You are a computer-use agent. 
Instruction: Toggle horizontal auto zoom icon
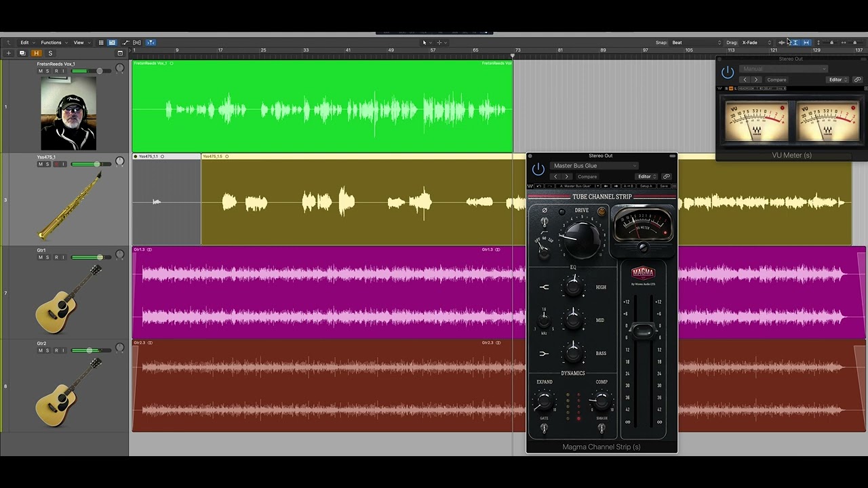click(806, 43)
